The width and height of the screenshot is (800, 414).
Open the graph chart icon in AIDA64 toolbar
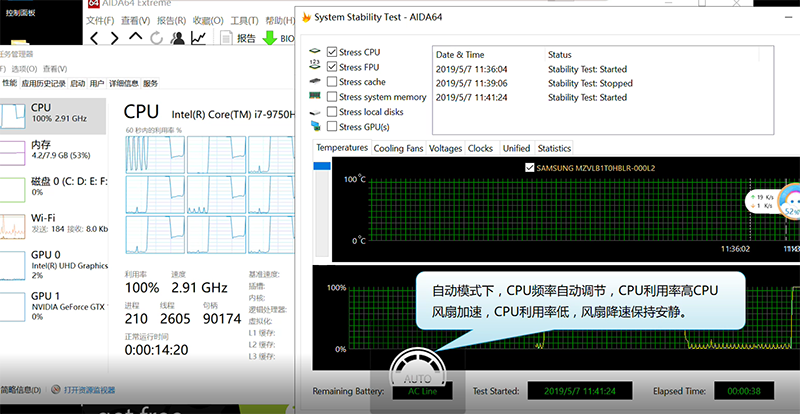pos(198,38)
